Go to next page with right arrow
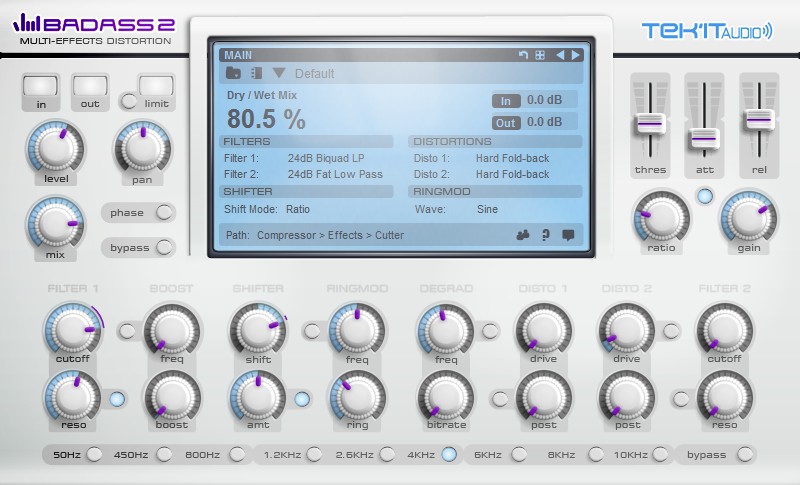The width and height of the screenshot is (800, 485). coord(576,55)
